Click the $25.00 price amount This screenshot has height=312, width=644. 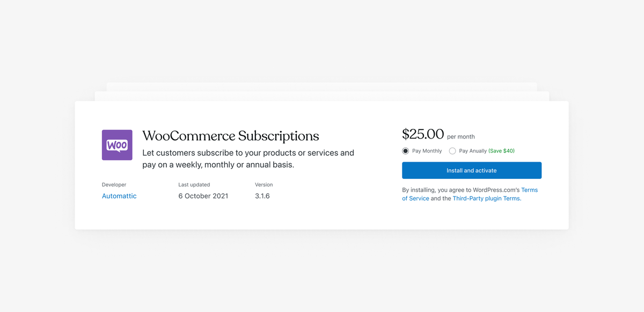pyautogui.click(x=423, y=134)
